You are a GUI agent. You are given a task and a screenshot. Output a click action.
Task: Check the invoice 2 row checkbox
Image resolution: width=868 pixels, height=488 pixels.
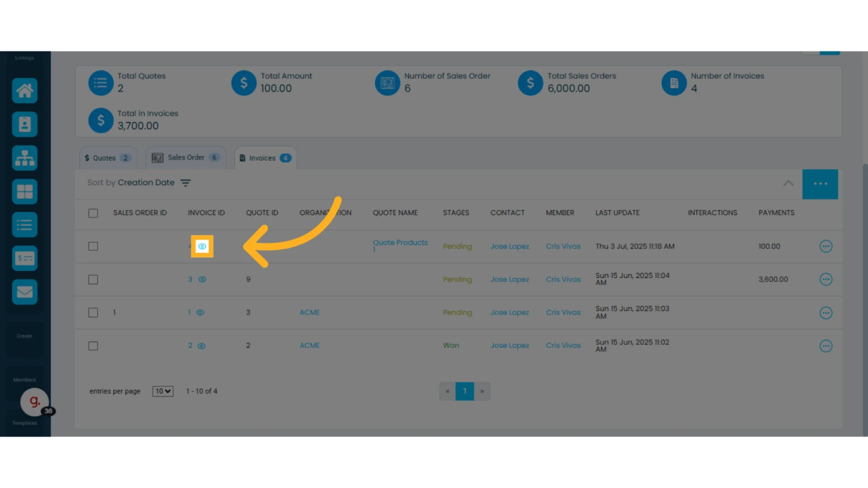pos(93,346)
